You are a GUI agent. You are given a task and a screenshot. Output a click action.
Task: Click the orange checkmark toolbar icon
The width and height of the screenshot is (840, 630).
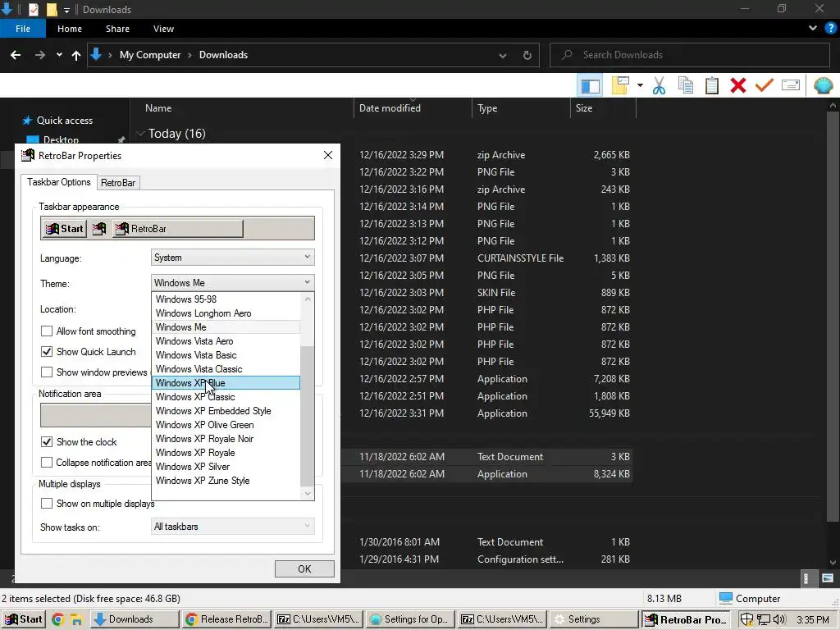coord(765,85)
